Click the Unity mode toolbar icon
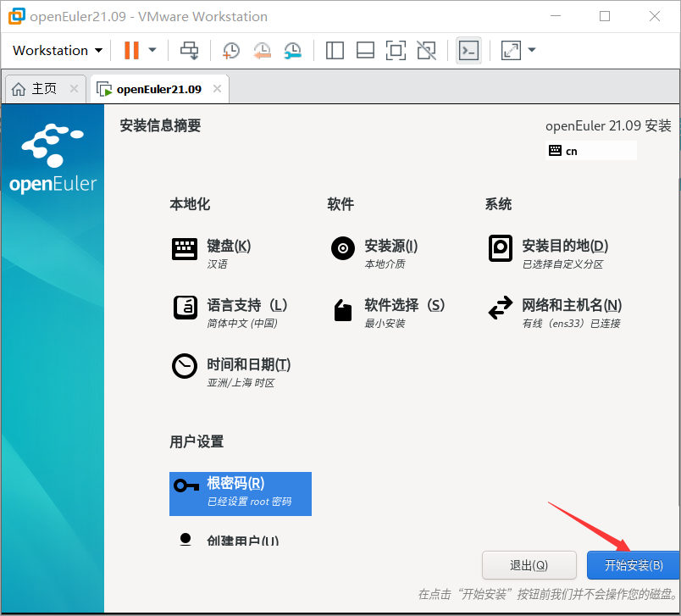Image resolution: width=681 pixels, height=616 pixels. pos(427,50)
